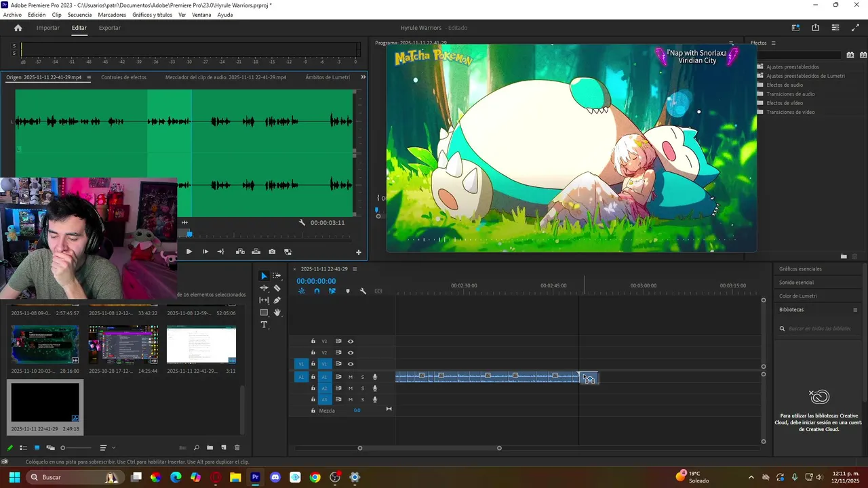Viewport: 868px width, 488px height.
Task: Open Gráficos y títulos menu
Action: (x=152, y=15)
